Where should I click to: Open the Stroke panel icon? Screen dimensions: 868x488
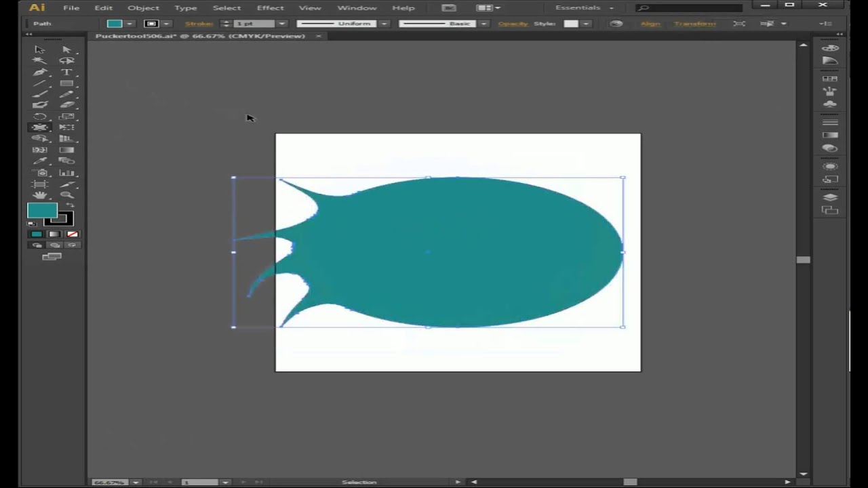point(830,123)
